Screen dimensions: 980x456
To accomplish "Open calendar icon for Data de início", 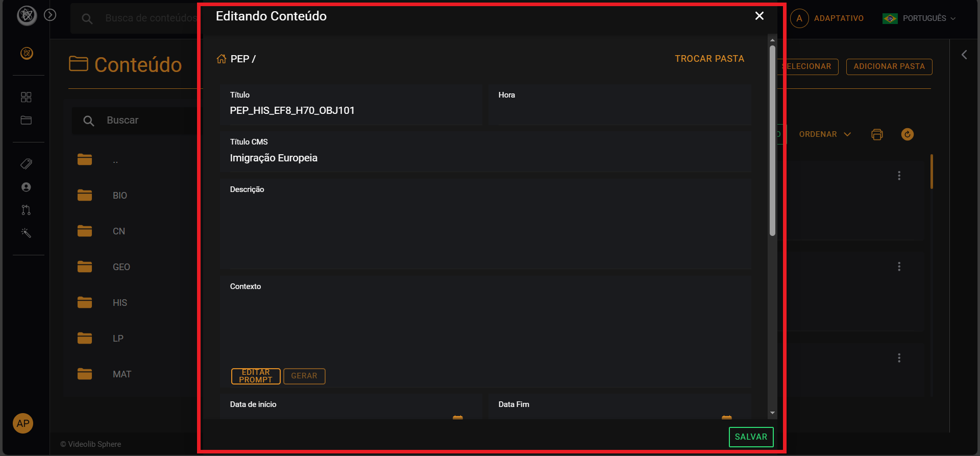I will (x=458, y=417).
